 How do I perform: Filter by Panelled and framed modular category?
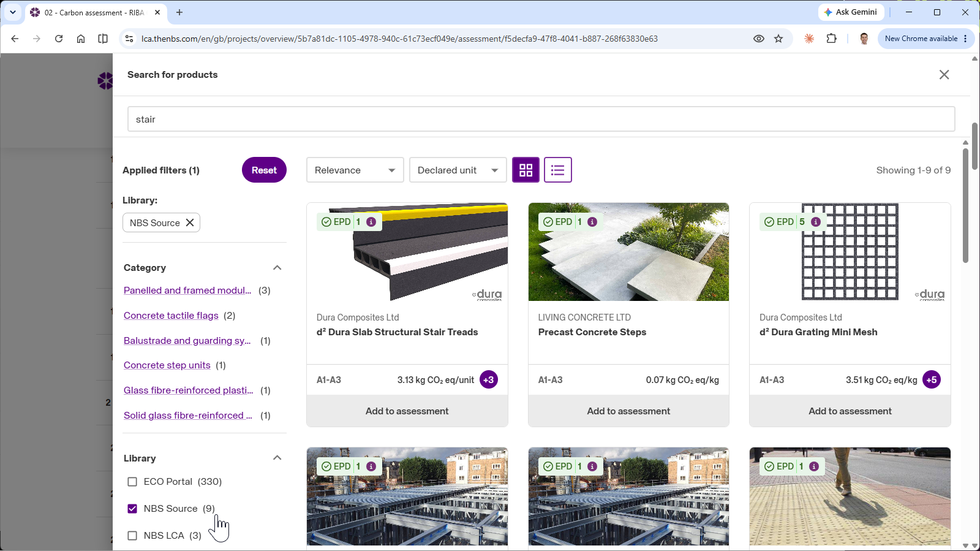(x=187, y=291)
